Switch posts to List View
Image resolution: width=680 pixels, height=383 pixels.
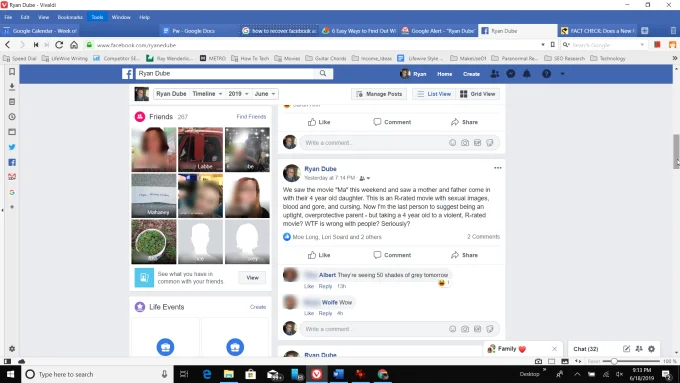pyautogui.click(x=434, y=94)
